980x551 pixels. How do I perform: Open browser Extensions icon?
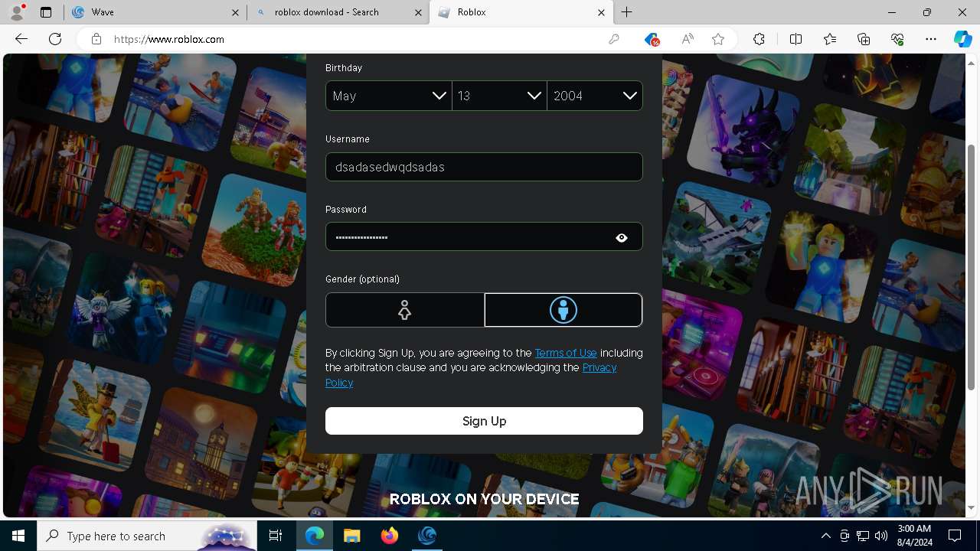[x=759, y=39]
